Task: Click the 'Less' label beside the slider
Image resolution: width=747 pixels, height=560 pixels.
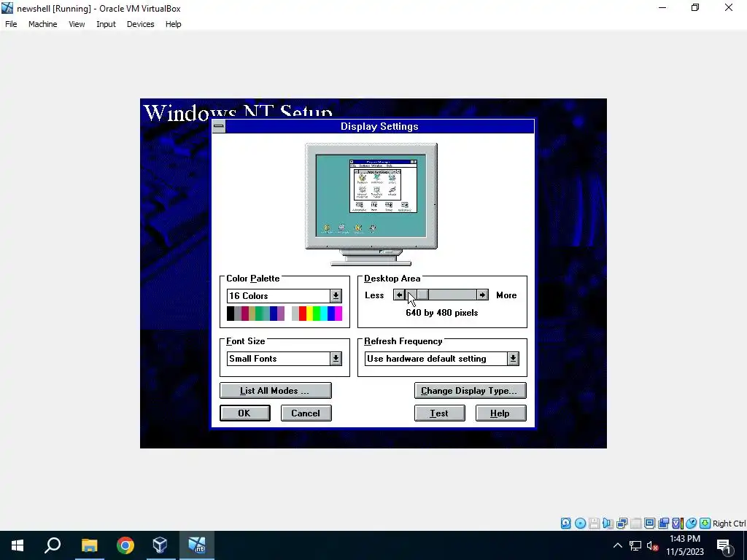Action: tap(374, 295)
